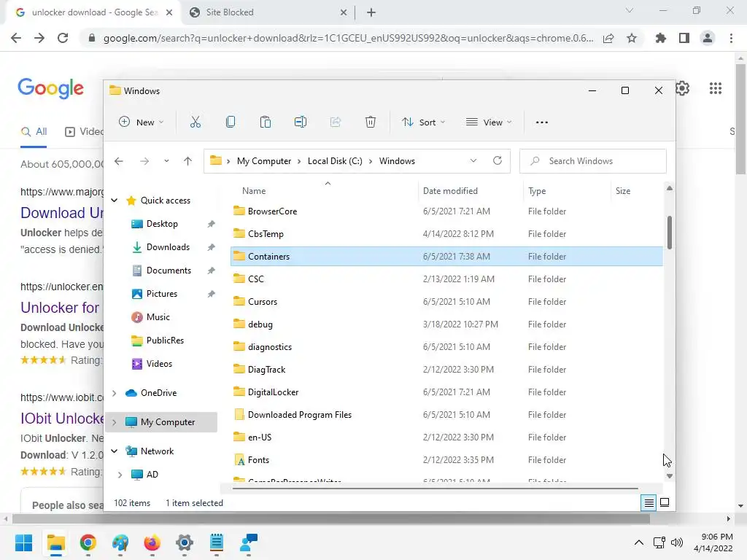This screenshot has width=747, height=560.
Task: Open Google apps grid icon
Action: point(715,88)
